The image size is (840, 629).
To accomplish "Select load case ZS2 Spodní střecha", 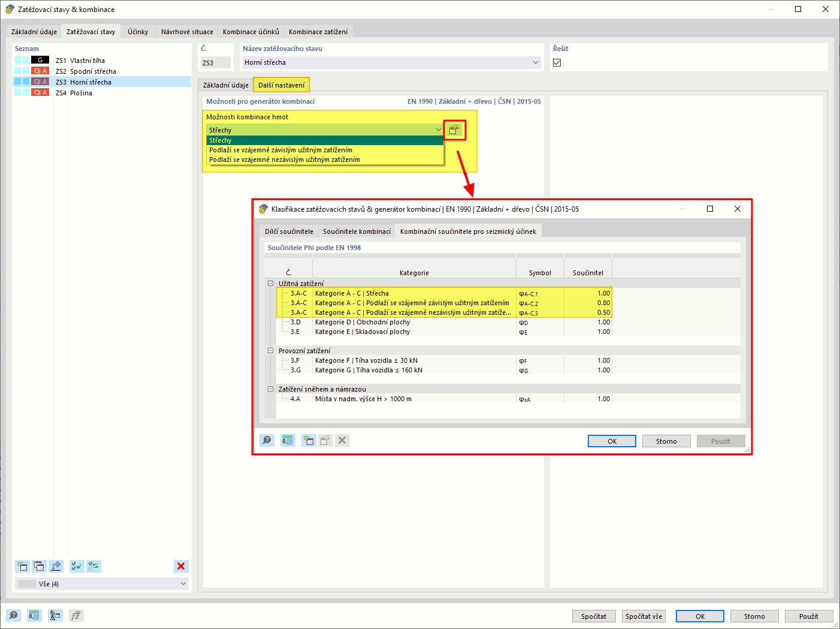I will [102, 71].
